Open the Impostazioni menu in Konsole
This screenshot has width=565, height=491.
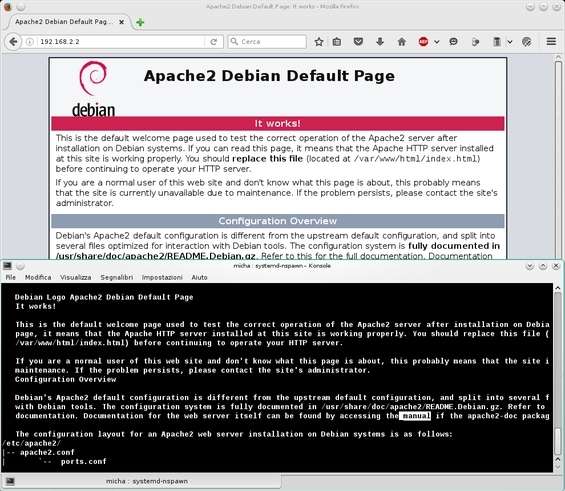pos(162,277)
